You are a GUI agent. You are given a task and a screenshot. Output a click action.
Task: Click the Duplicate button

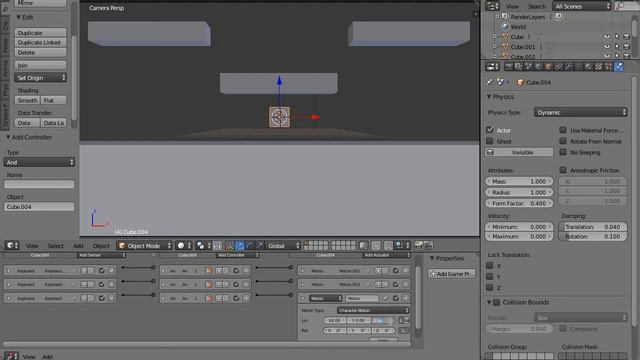tap(40, 33)
